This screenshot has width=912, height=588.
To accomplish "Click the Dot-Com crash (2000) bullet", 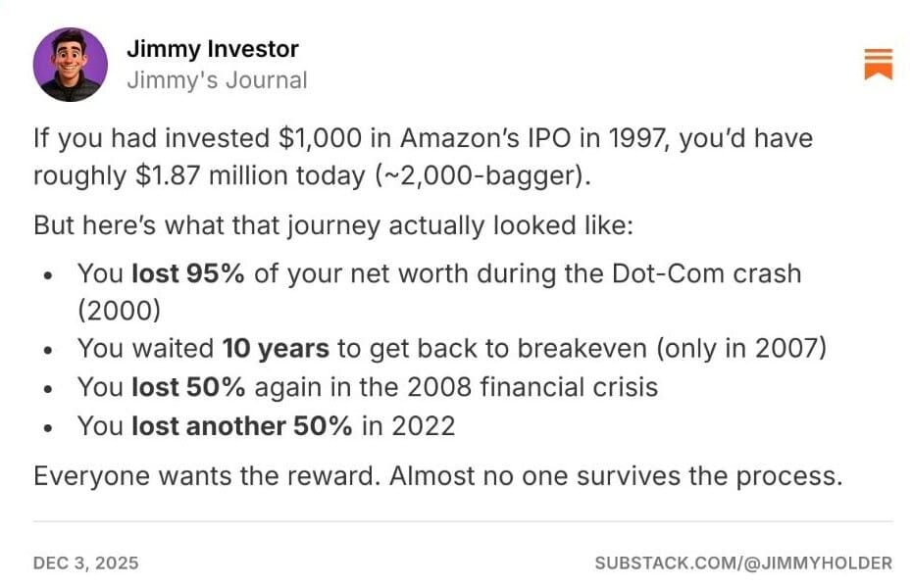I will pos(439,292).
